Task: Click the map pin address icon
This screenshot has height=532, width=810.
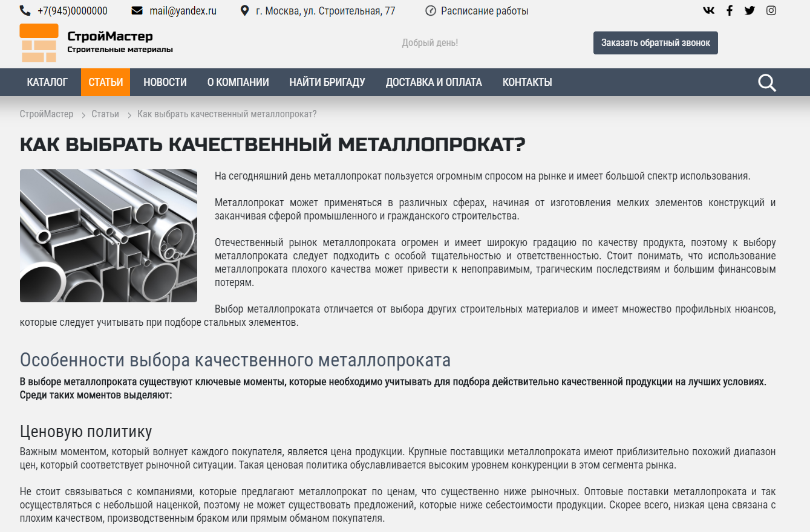Action: point(244,11)
